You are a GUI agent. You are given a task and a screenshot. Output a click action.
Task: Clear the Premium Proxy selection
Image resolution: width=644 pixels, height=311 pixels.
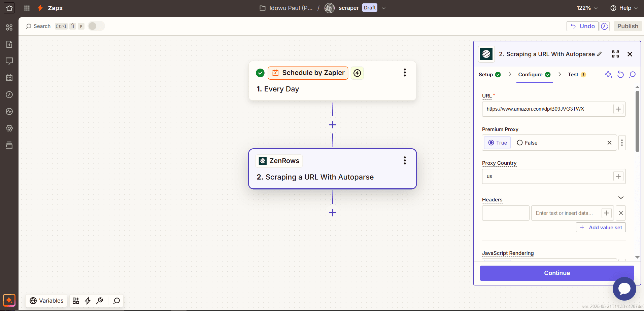[x=609, y=143]
